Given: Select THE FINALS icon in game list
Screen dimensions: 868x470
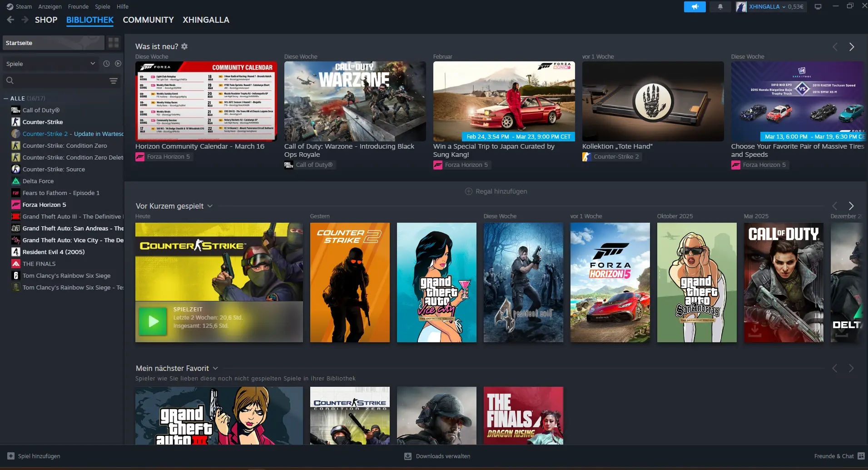Looking at the screenshot, I should pyautogui.click(x=16, y=264).
